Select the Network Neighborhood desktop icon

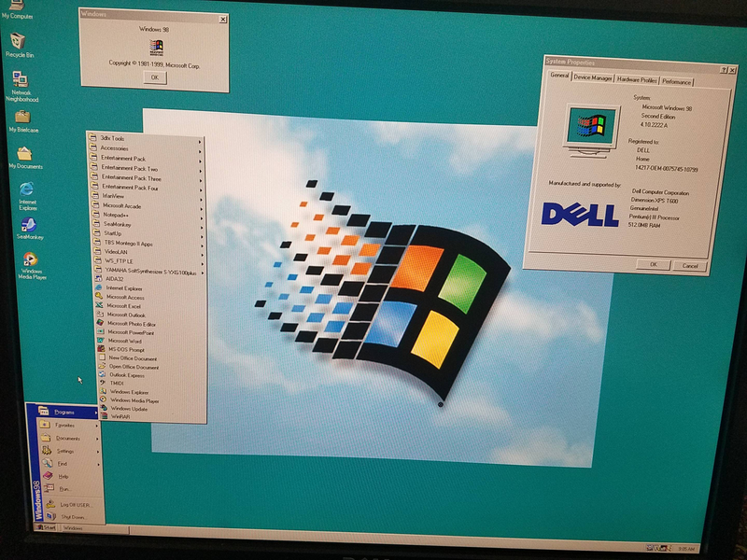tap(21, 86)
